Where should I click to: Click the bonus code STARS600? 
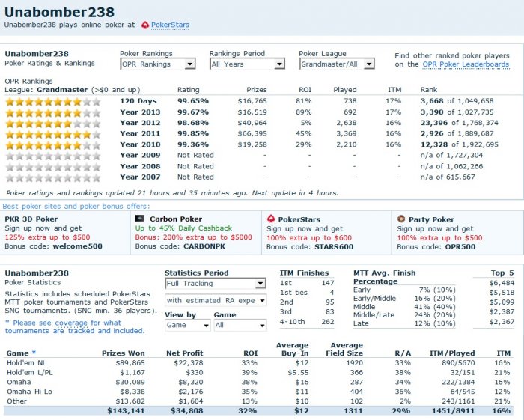(x=334, y=247)
